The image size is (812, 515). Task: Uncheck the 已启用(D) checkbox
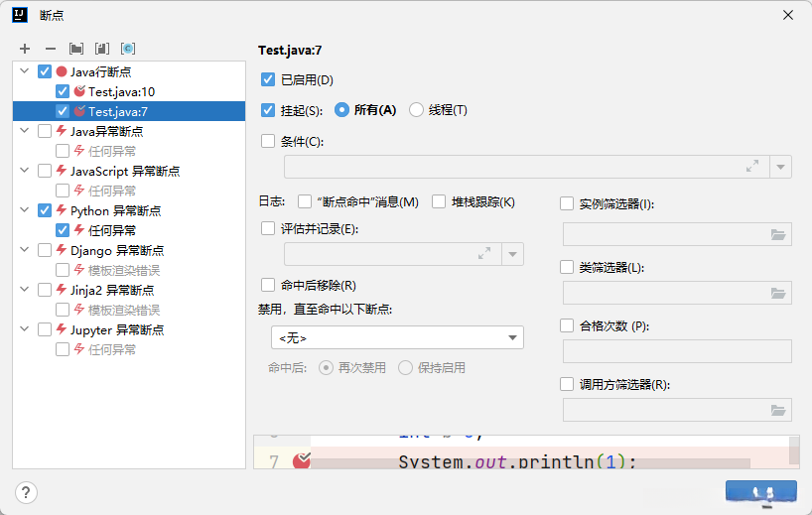[268, 79]
